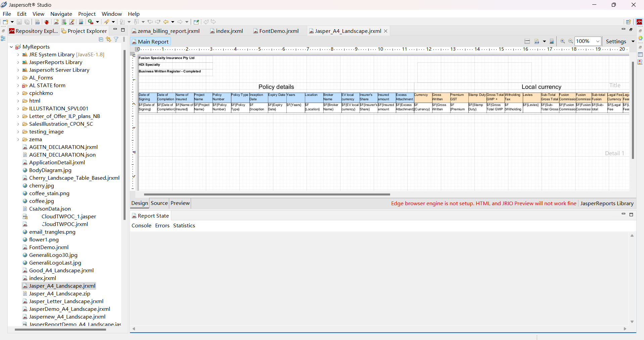The height and width of the screenshot is (340, 644).
Task: Maximize the Report State panel
Action: (631, 215)
